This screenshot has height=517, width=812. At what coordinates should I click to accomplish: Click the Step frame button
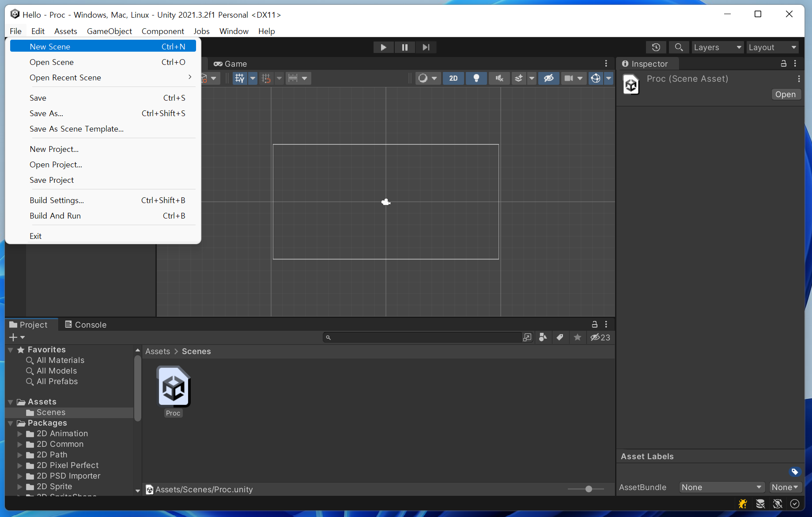click(x=426, y=47)
